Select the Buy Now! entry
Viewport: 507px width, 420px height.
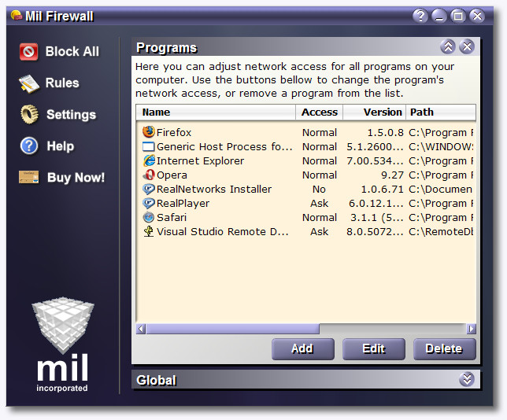[x=76, y=178]
